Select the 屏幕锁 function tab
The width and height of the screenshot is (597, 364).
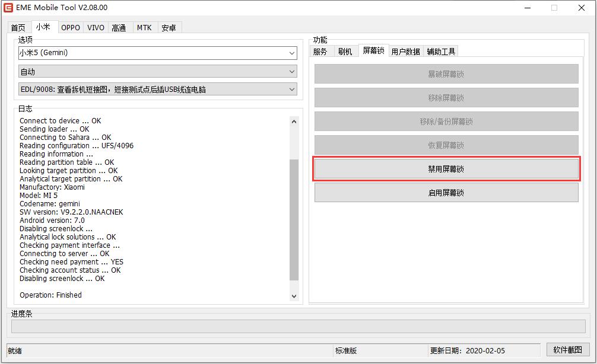373,50
